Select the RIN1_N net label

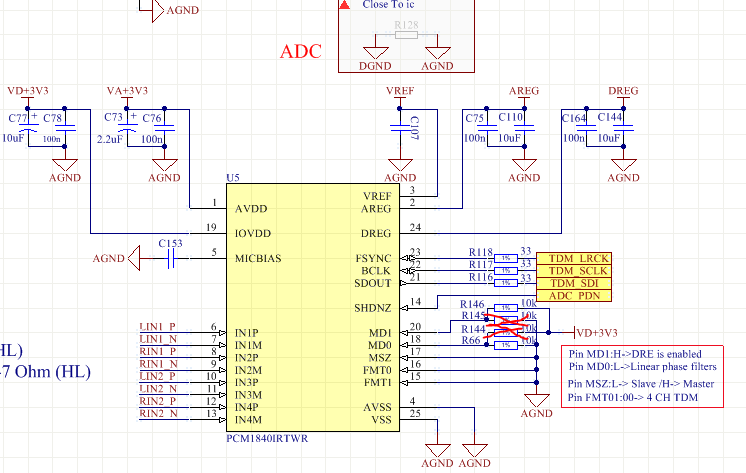[x=158, y=364]
